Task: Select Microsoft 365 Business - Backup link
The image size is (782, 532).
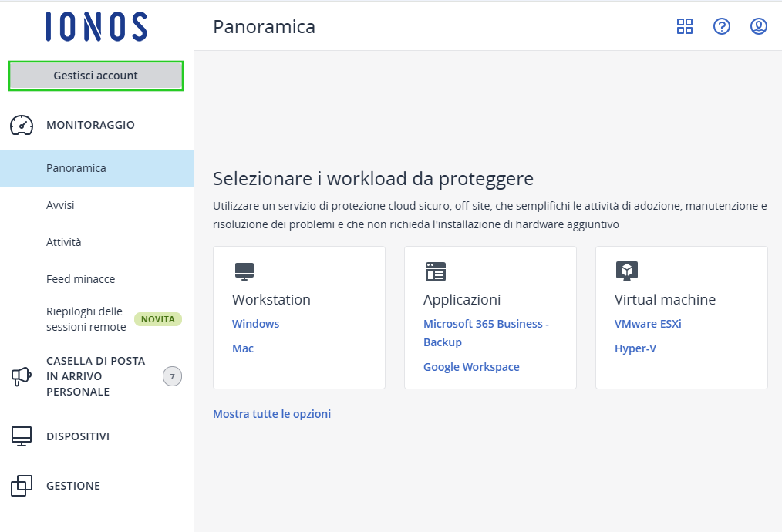Action: coord(487,332)
